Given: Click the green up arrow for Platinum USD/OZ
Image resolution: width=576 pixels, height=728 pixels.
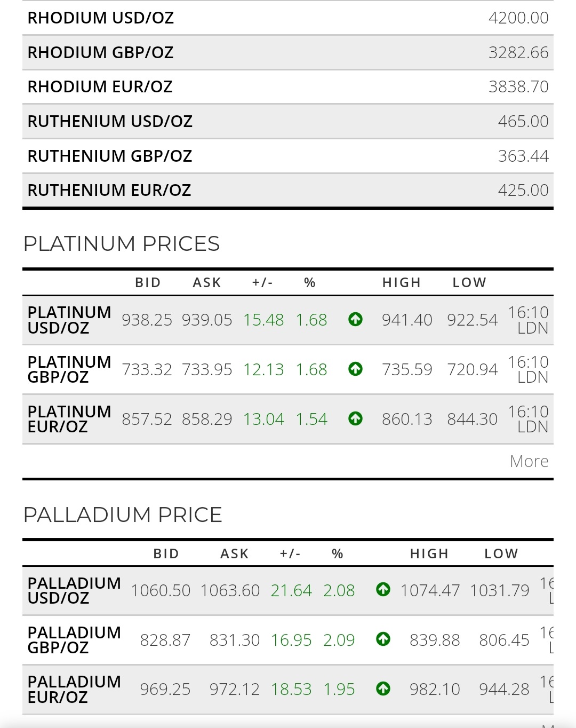Looking at the screenshot, I should 355,320.
